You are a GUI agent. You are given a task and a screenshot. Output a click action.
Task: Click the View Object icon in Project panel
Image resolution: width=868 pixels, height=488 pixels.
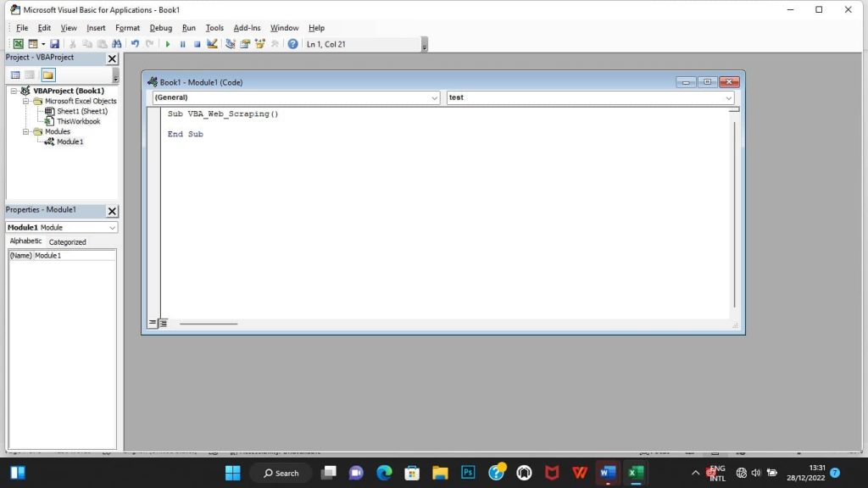[x=30, y=75]
